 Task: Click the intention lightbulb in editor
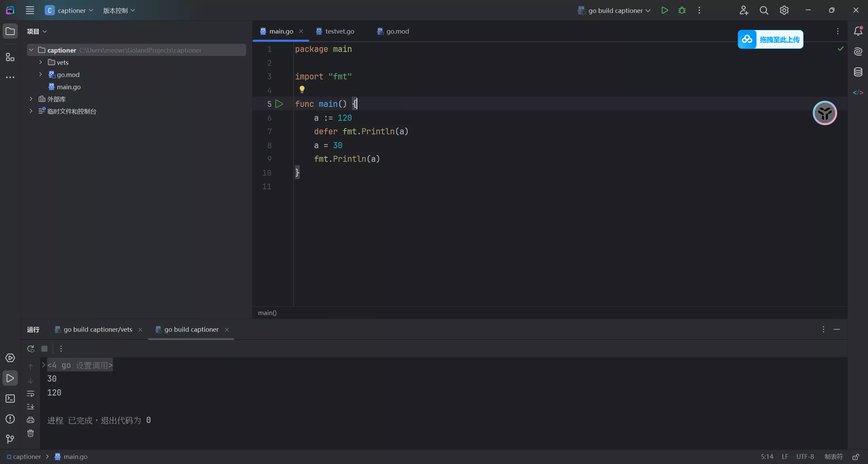pyautogui.click(x=302, y=89)
